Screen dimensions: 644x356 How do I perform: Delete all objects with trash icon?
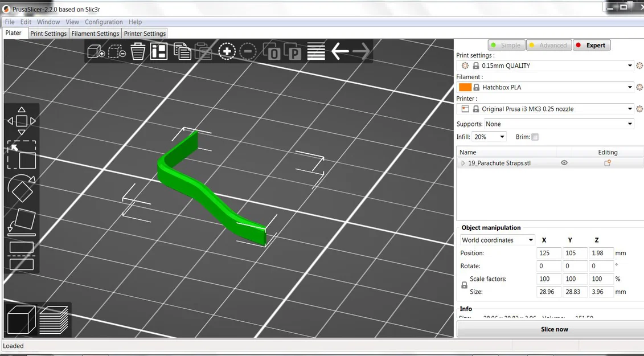(138, 52)
